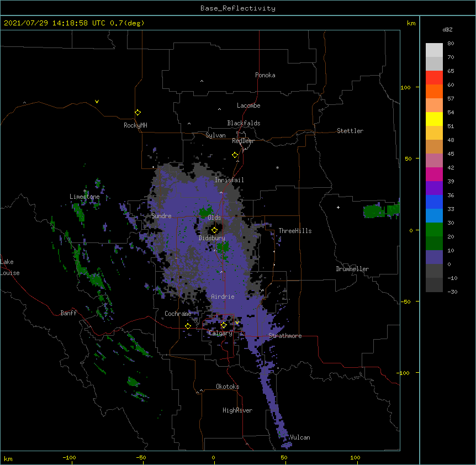Click the Drumheller town label
The height and width of the screenshot is (465, 476).
click(352, 269)
